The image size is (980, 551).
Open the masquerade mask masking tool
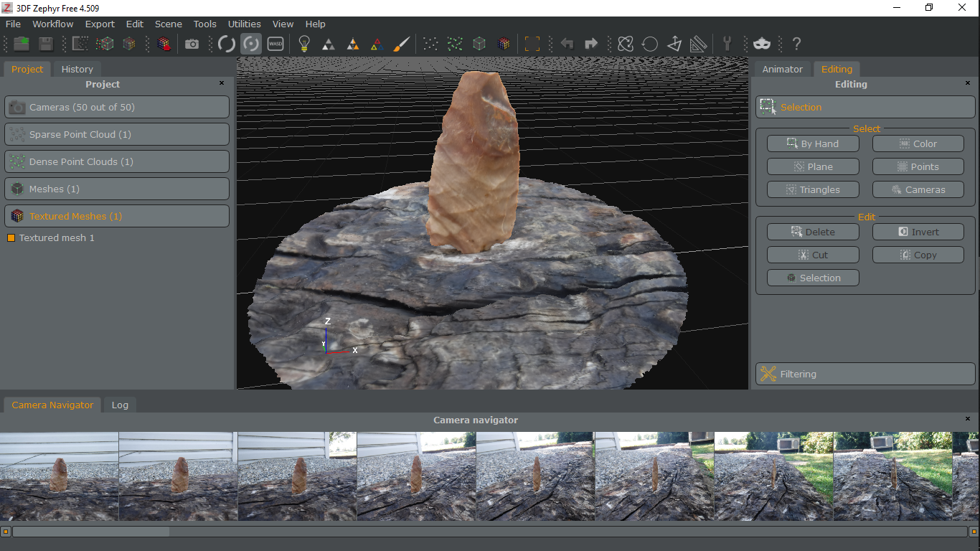(x=762, y=44)
